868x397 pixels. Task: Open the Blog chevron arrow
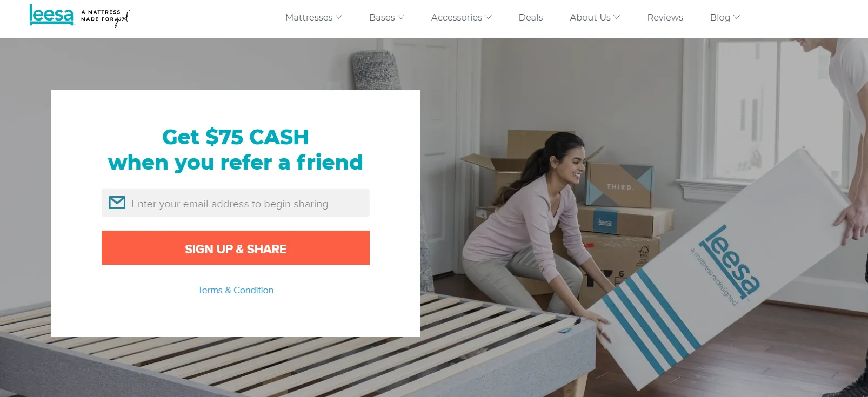pyautogui.click(x=737, y=17)
